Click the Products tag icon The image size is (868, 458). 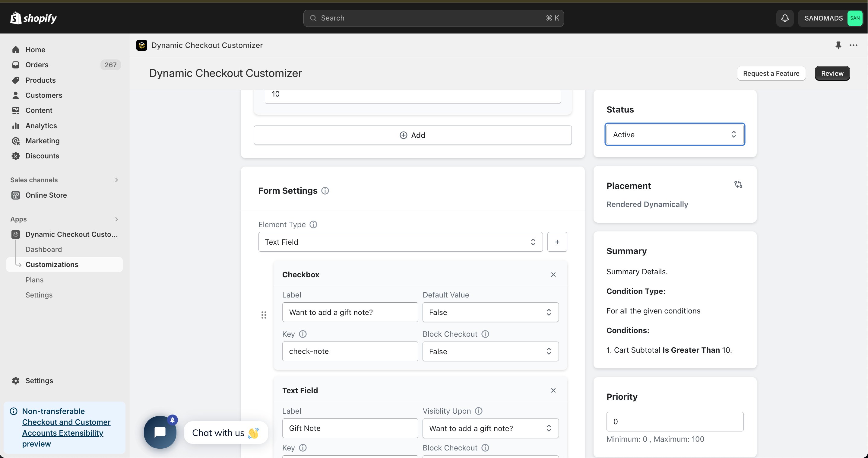(x=15, y=80)
